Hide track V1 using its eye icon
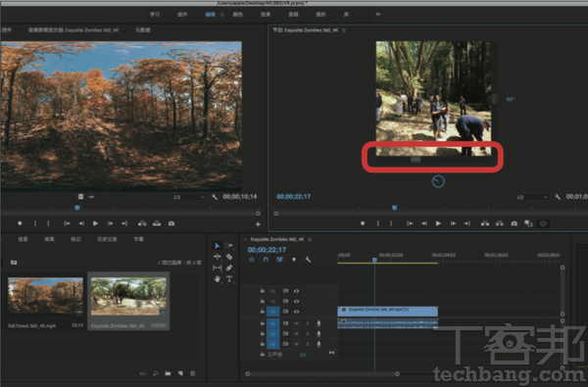This screenshot has height=387, width=588. 296,312
